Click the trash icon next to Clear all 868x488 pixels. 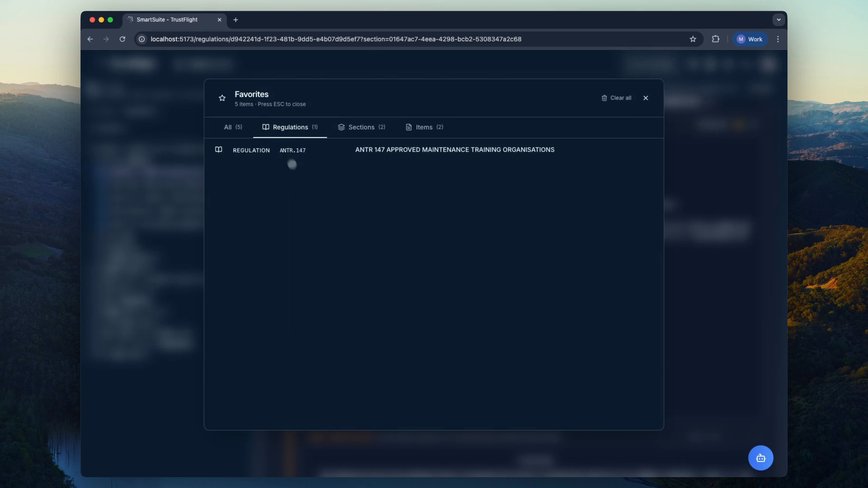[x=604, y=98]
